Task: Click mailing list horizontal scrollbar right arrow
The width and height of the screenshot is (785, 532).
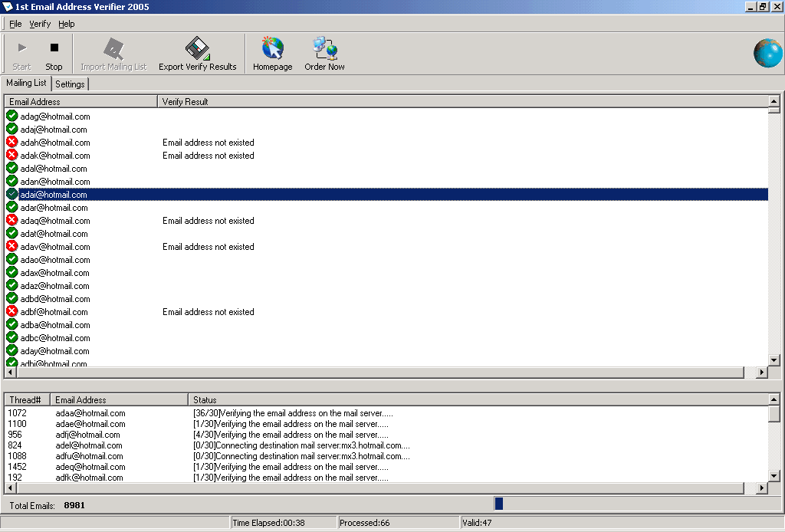Action: (x=762, y=373)
